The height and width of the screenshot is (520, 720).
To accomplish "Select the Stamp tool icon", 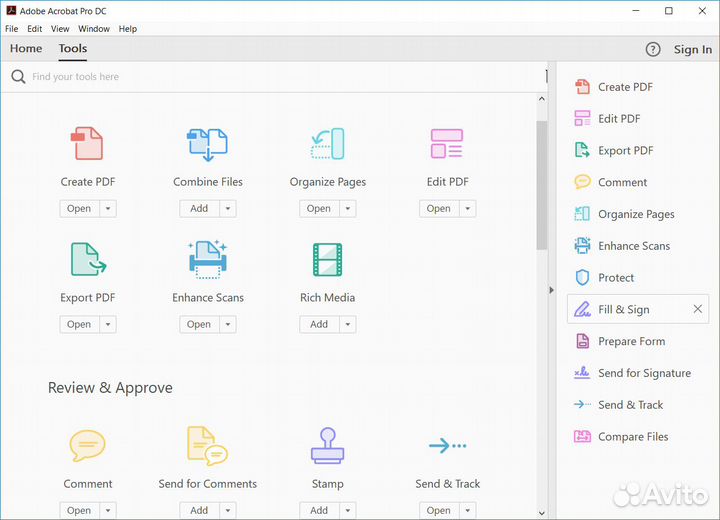I will [x=327, y=445].
